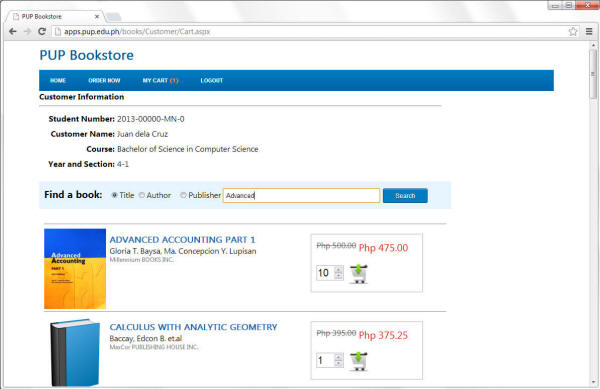Click the price Php 375.25
The height and width of the screenshot is (389, 600).
[x=383, y=335]
